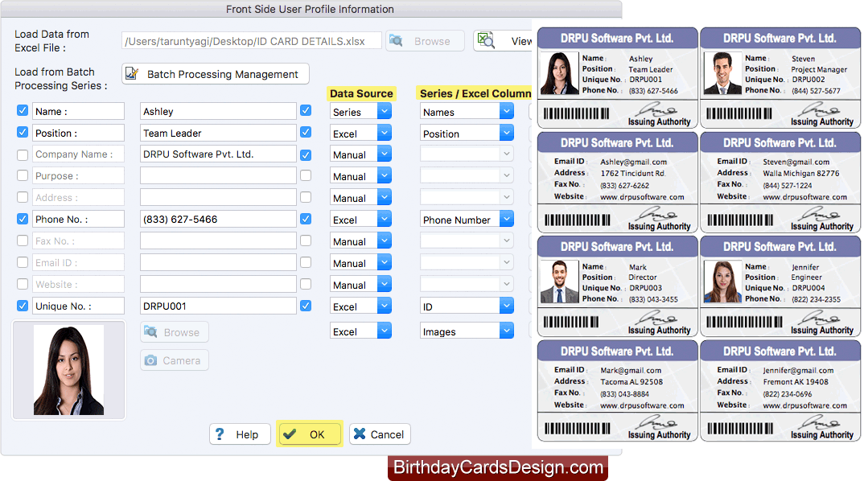Open Phone No. data source Excel dropdown
This screenshot has width=868, height=481.
360,220
